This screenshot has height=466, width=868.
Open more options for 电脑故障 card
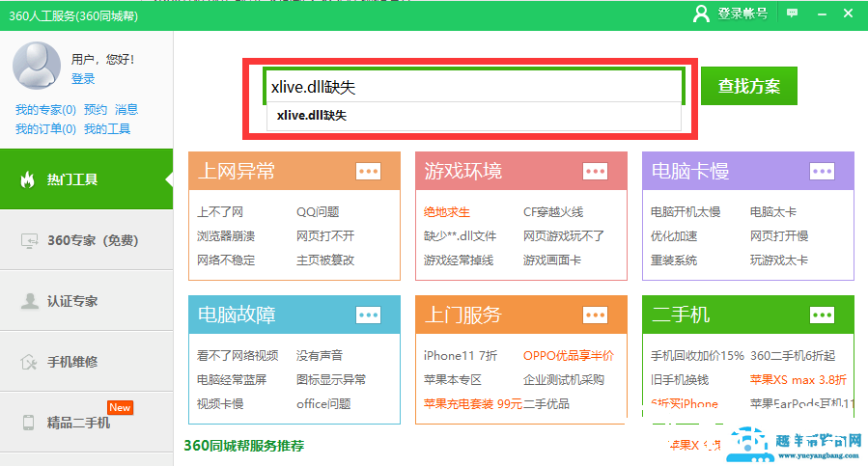coord(368,315)
